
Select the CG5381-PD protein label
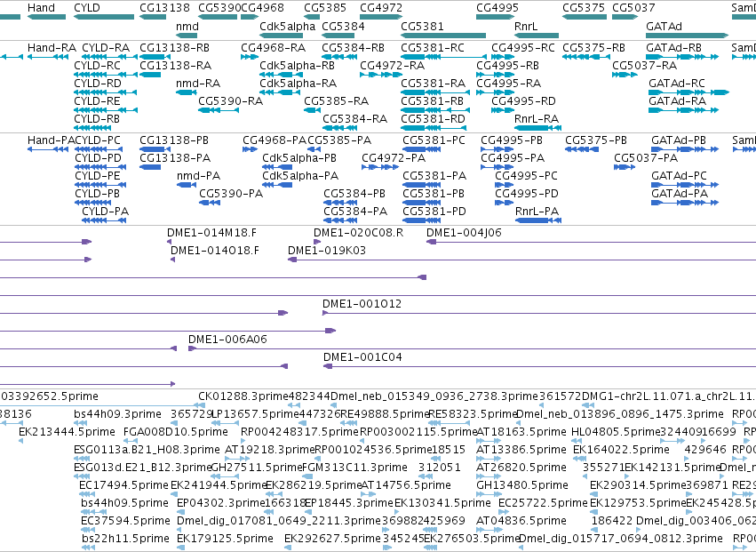tap(434, 212)
